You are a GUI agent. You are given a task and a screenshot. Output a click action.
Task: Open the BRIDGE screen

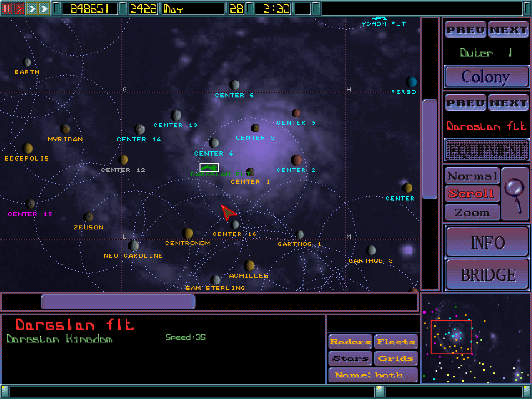pyautogui.click(x=487, y=275)
